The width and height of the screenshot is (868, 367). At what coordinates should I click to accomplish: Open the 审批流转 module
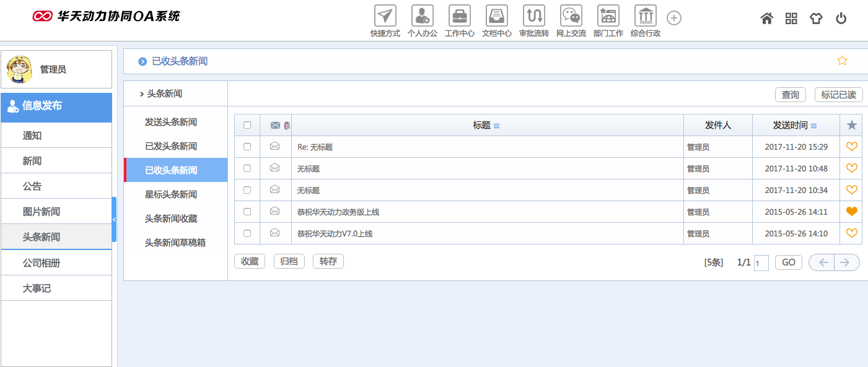point(533,19)
